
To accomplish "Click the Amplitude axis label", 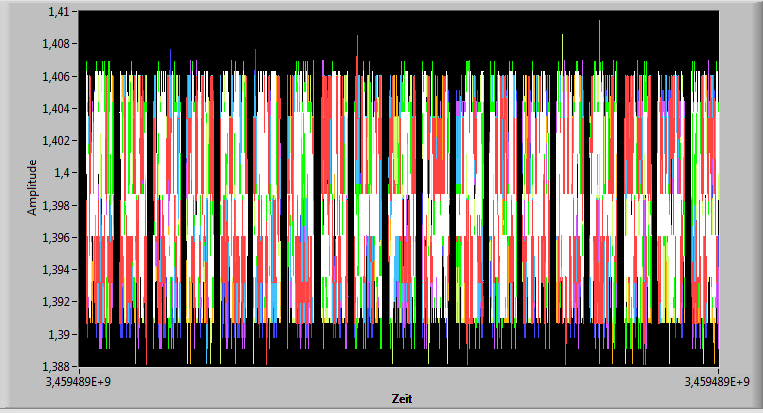I will 32,187.
